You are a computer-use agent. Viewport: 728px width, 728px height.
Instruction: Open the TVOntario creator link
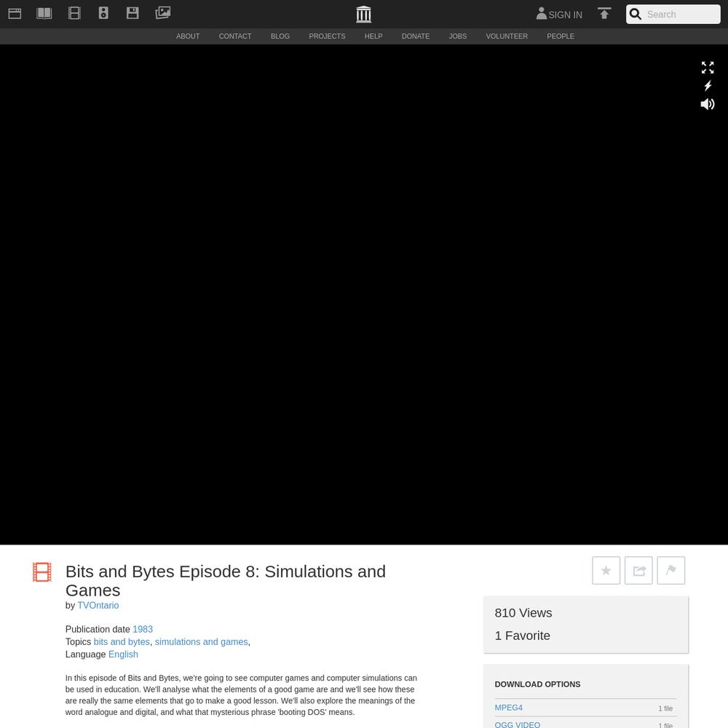98,606
